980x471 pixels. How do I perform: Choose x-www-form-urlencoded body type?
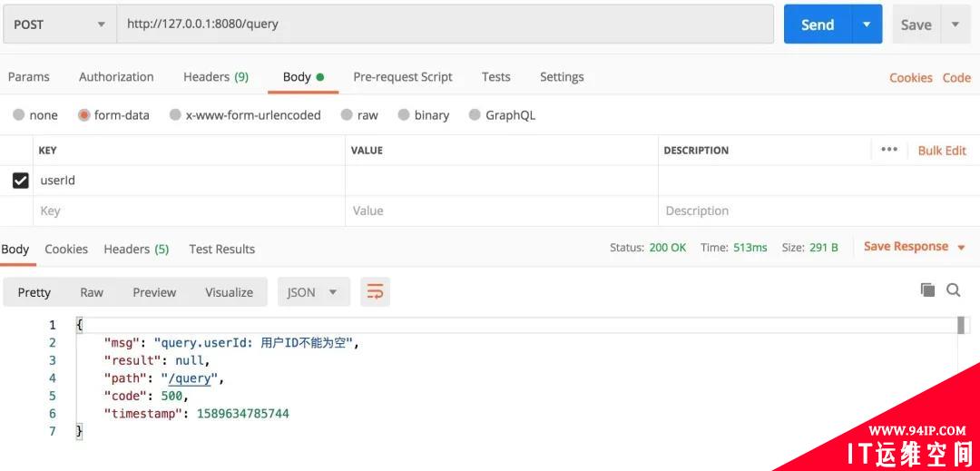pos(176,115)
